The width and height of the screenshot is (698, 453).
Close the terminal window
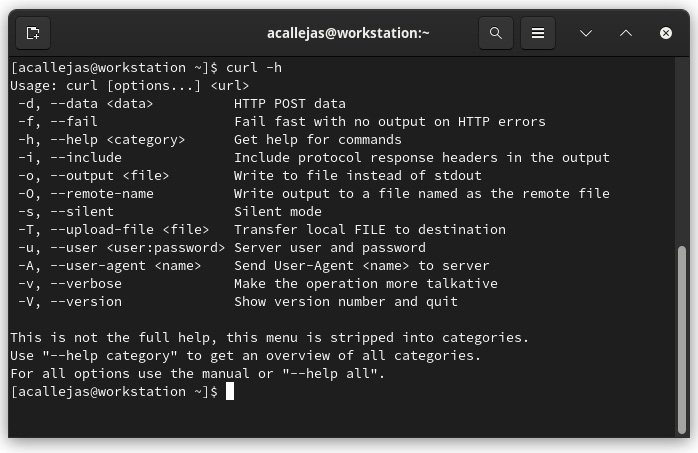tap(666, 33)
